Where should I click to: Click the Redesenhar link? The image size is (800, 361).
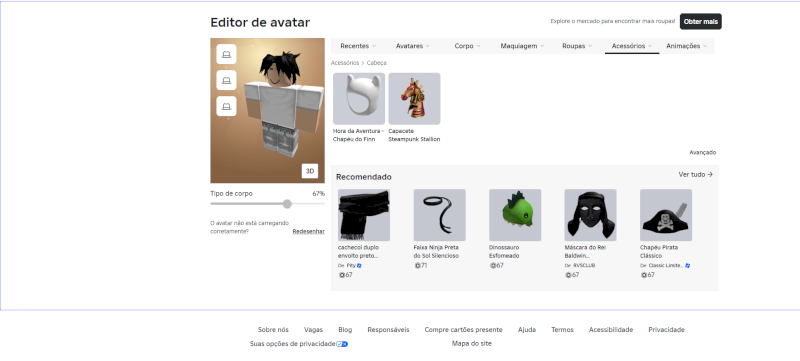pyautogui.click(x=308, y=231)
